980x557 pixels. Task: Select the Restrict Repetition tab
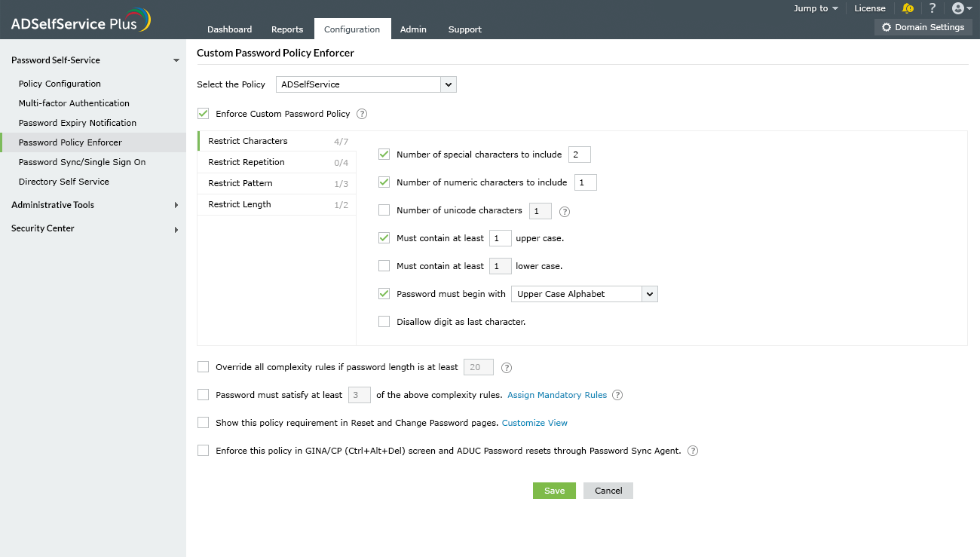247,162
